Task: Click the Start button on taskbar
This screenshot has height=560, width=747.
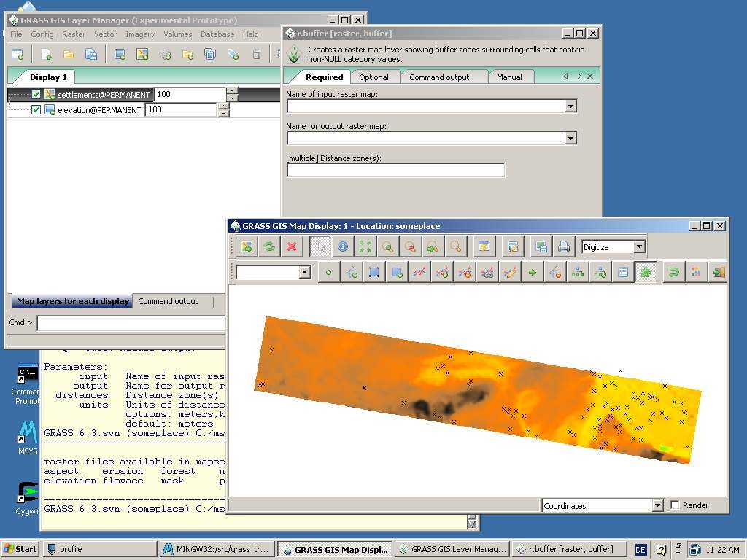Action: coord(20,548)
